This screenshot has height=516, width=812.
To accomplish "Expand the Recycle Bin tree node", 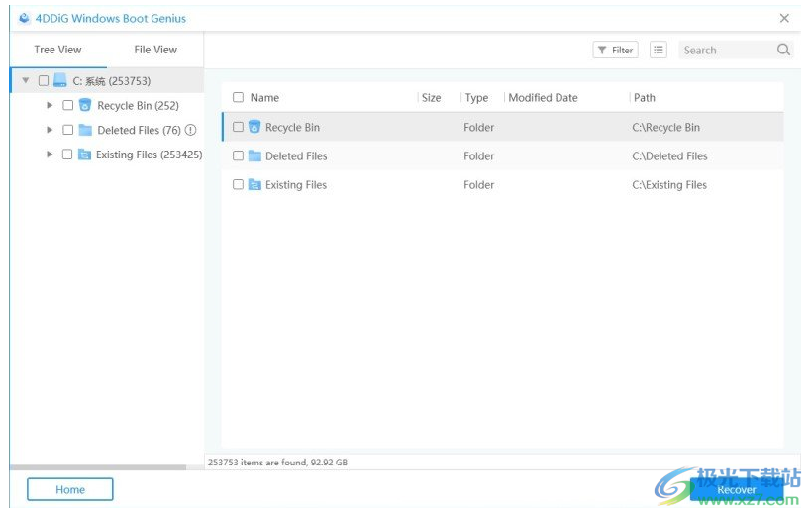I will [x=50, y=105].
